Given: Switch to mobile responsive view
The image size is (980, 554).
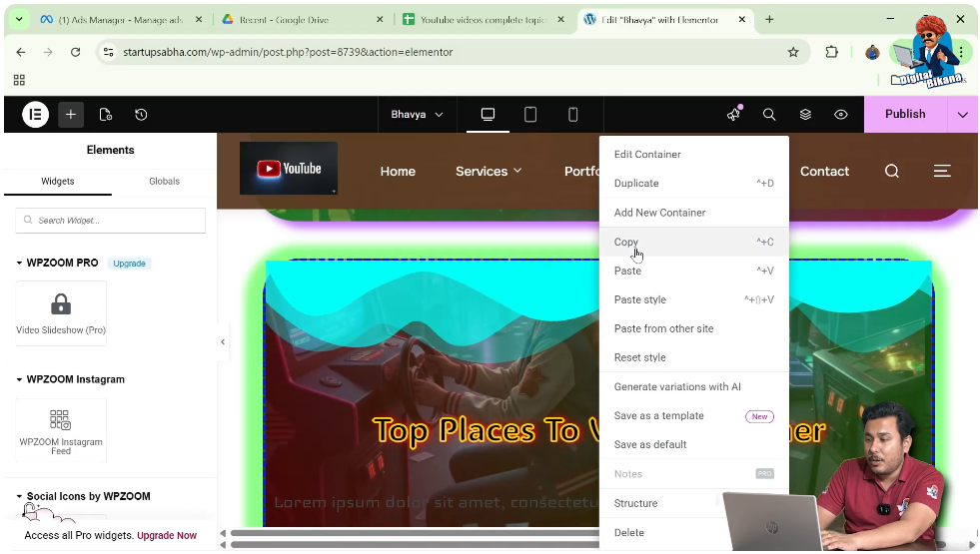Looking at the screenshot, I should (572, 115).
